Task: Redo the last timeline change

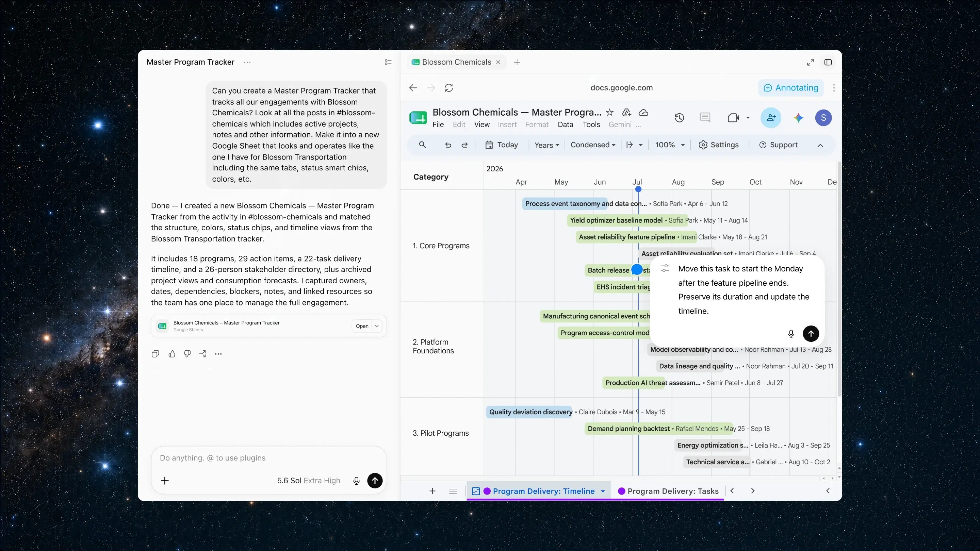Action: coord(464,145)
